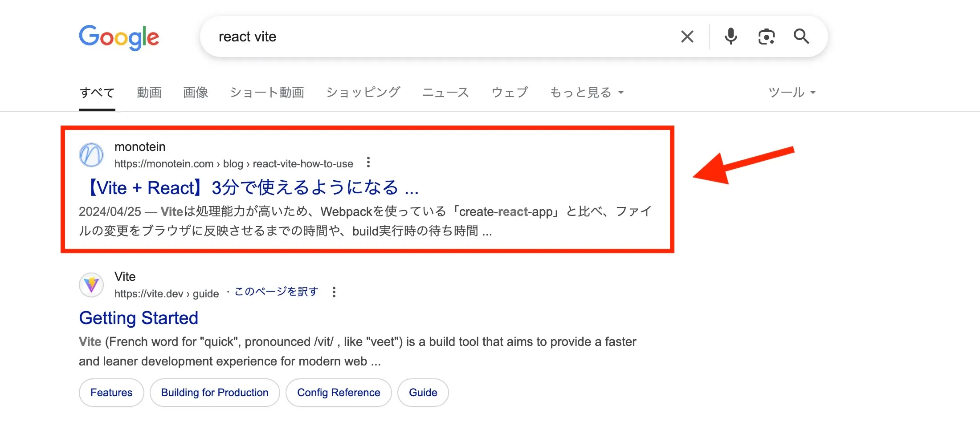Click the magnifying glass search button
980x422 pixels.
pyautogui.click(x=801, y=36)
